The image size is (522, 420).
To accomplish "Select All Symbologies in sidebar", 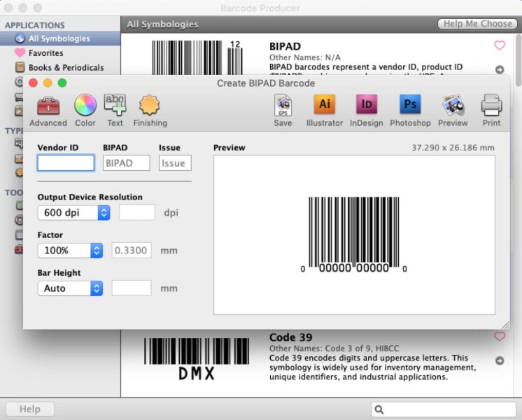I will tap(60, 38).
